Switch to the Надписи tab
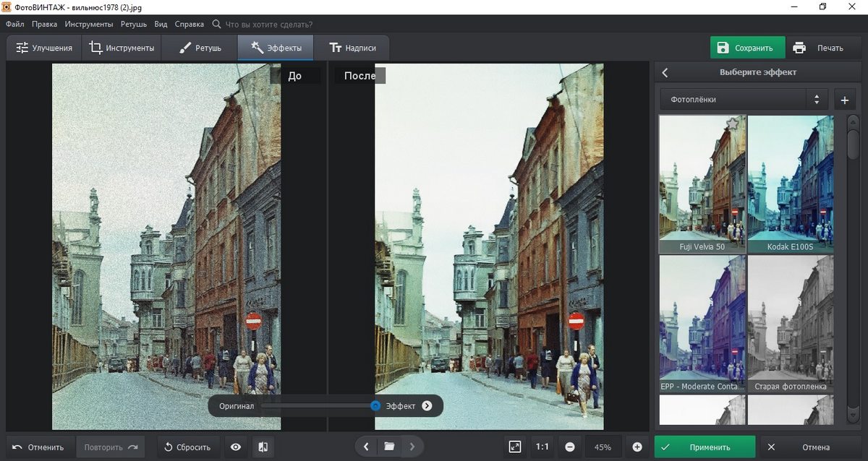This screenshot has height=461, width=868. [352, 48]
